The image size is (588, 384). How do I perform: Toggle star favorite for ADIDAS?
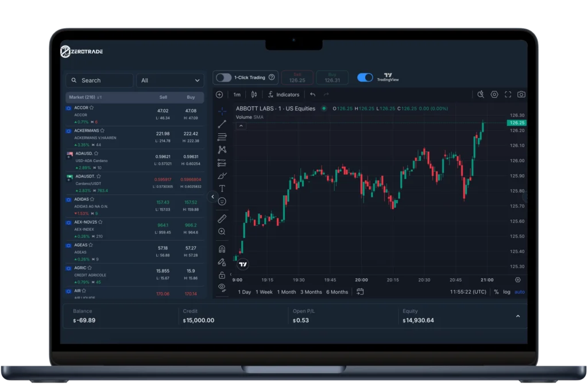coord(95,199)
